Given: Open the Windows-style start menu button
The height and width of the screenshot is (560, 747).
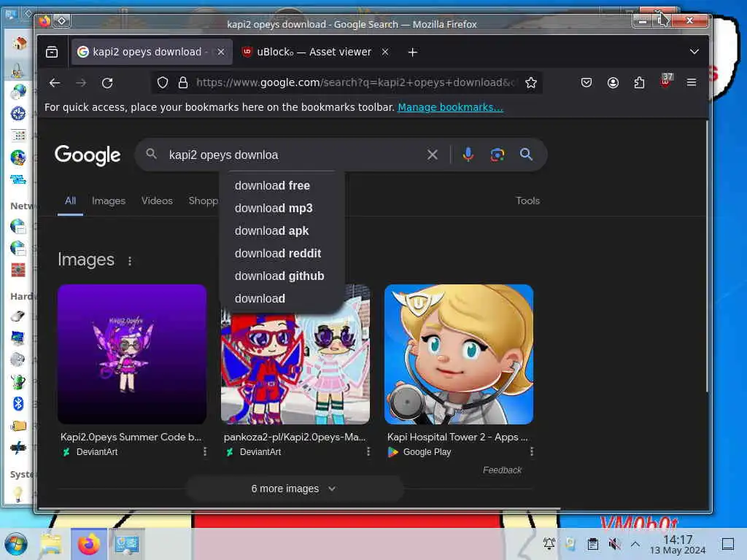Looking at the screenshot, I should (16, 544).
